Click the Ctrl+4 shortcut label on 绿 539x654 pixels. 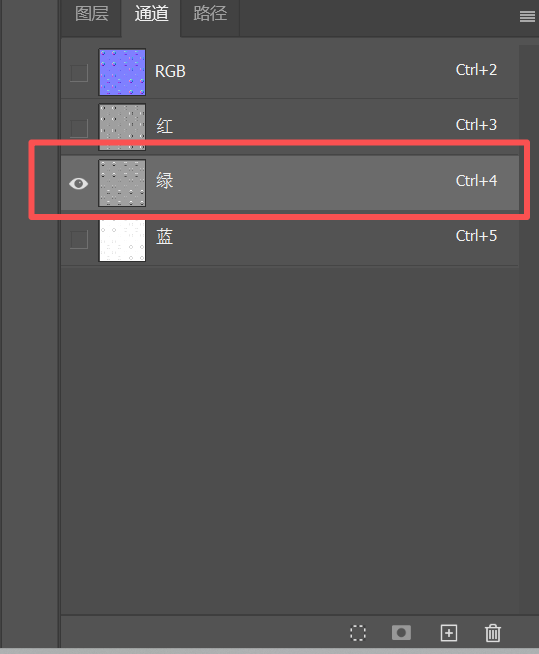click(476, 181)
